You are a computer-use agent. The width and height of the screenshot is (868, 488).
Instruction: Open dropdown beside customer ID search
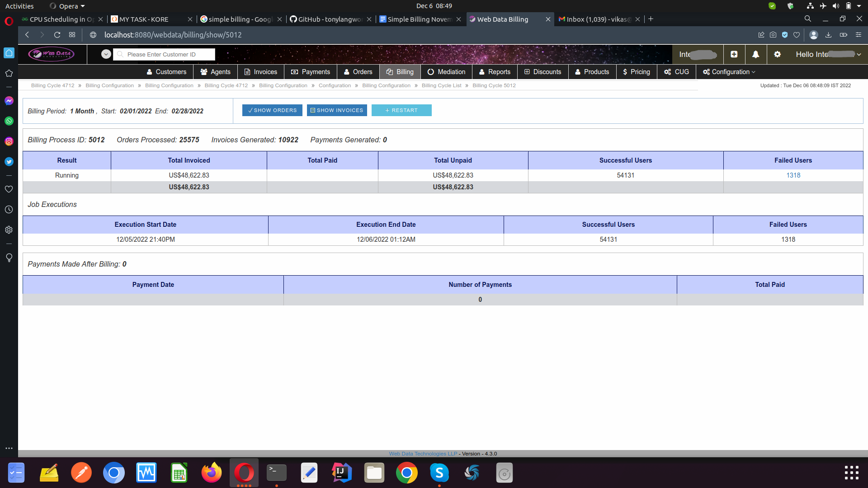click(x=106, y=54)
